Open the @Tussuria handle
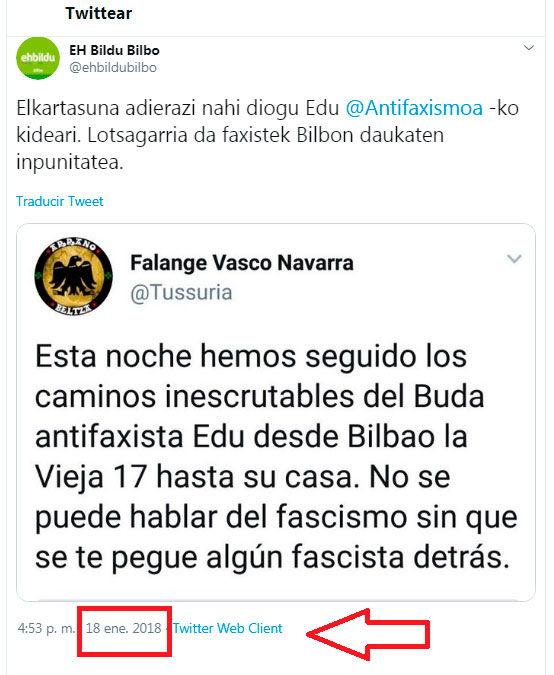The image size is (554, 675). click(181, 293)
